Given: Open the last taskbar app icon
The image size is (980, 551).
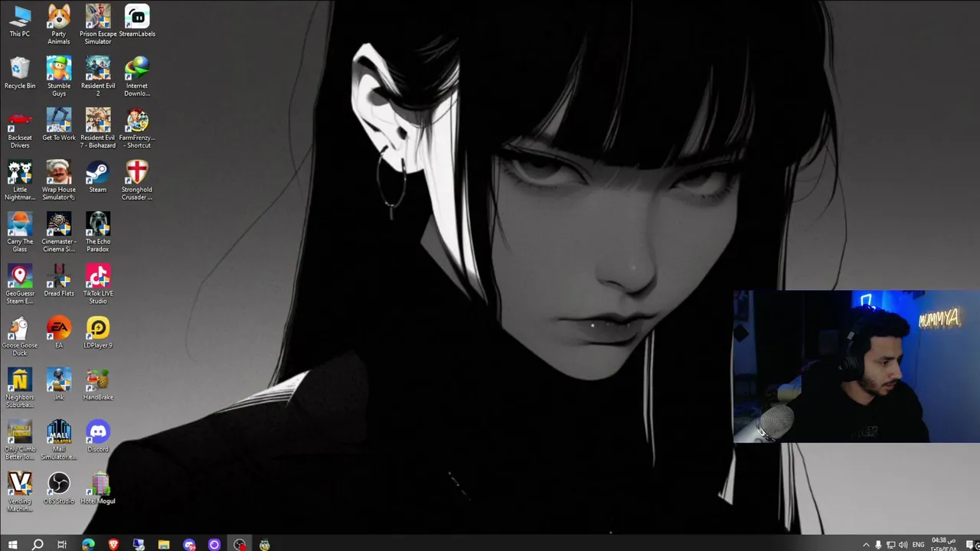Looking at the screenshot, I should pyautogui.click(x=264, y=545).
